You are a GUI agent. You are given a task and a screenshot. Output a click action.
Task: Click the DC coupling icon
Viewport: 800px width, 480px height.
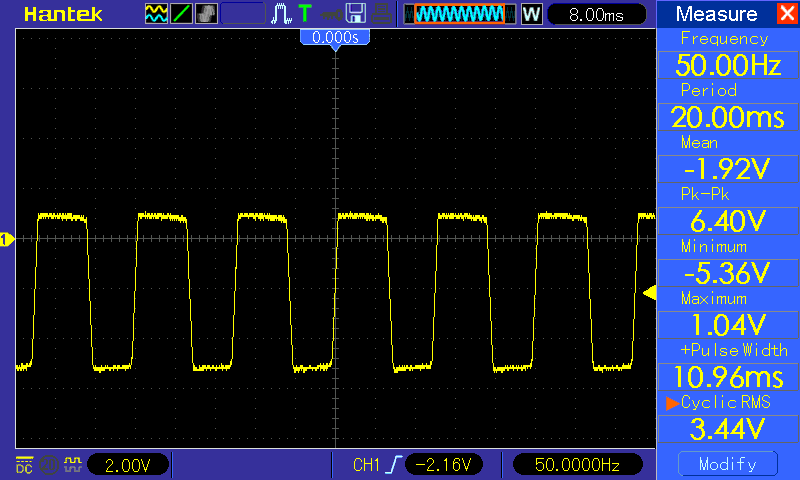coord(24,464)
